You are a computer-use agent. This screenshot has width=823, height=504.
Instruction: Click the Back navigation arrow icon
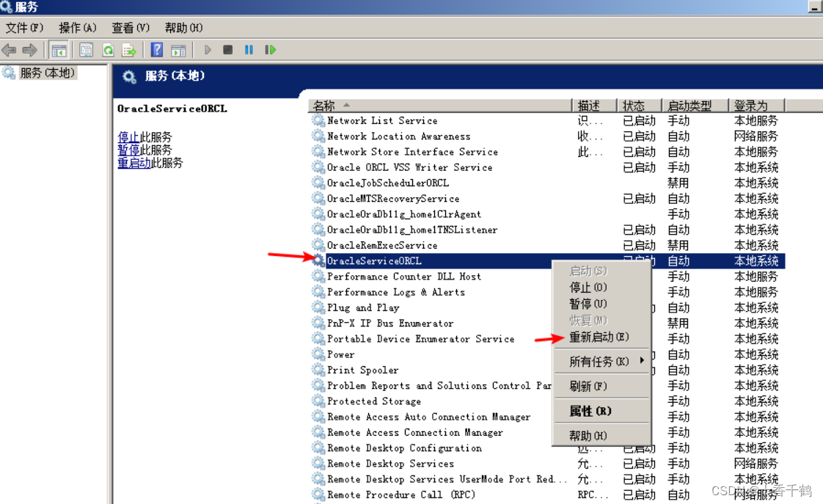coord(10,50)
